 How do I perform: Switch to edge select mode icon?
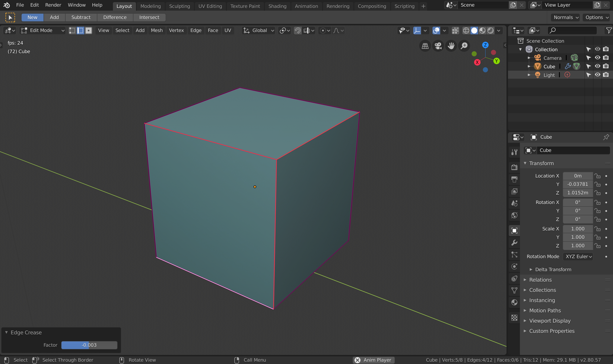(80, 31)
